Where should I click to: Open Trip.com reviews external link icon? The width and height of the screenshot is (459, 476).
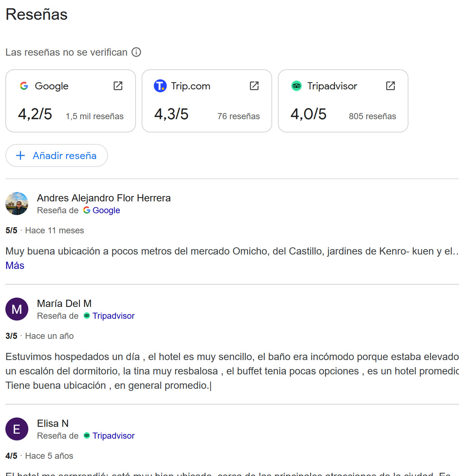click(x=254, y=86)
